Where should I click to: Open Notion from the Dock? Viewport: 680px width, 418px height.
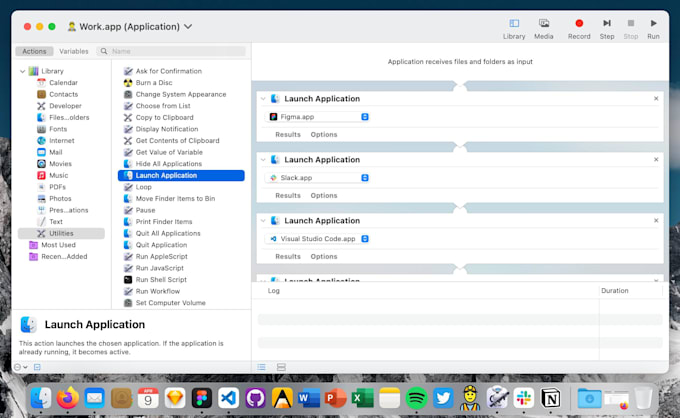click(x=551, y=398)
